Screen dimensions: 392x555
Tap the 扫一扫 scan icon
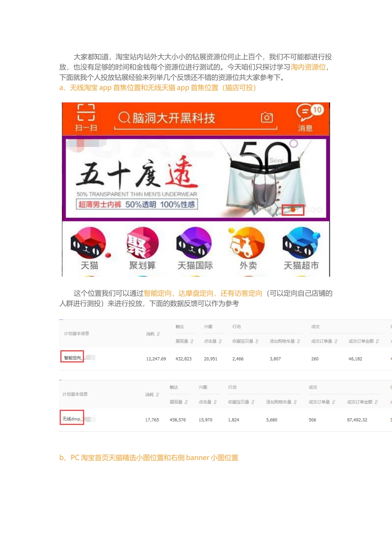tap(86, 118)
